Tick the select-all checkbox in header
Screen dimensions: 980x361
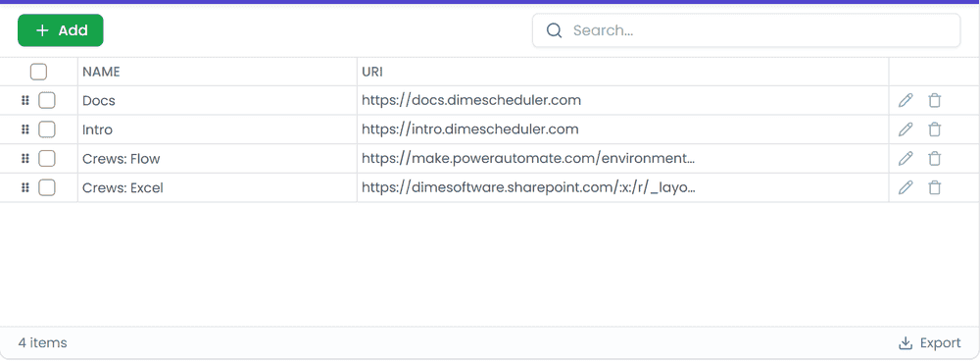tap(39, 72)
